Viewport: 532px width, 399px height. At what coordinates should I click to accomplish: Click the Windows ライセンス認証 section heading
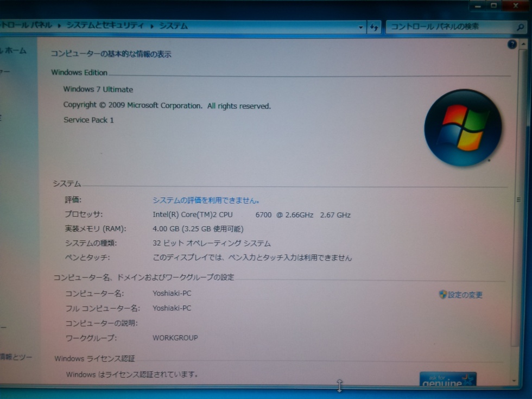(94, 358)
